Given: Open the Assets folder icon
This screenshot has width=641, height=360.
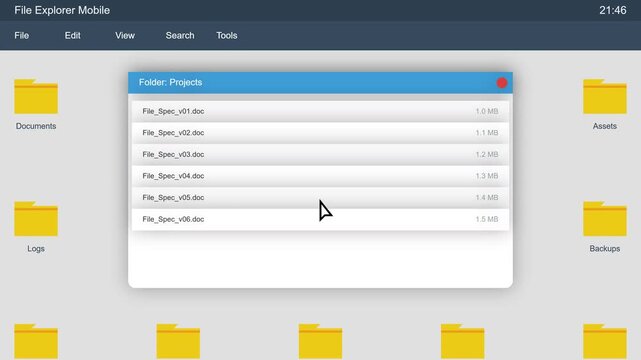Looking at the screenshot, I should tap(605, 96).
